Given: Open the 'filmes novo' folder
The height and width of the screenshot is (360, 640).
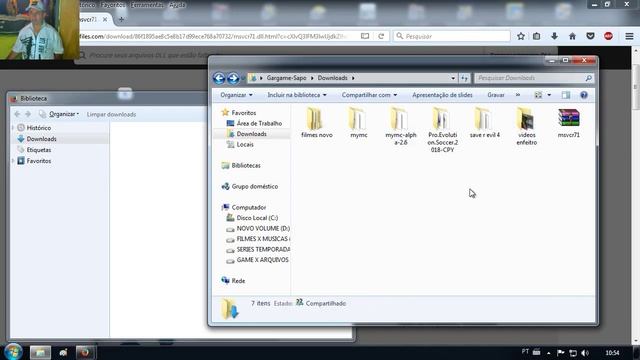Looking at the screenshot, I should [x=316, y=122].
